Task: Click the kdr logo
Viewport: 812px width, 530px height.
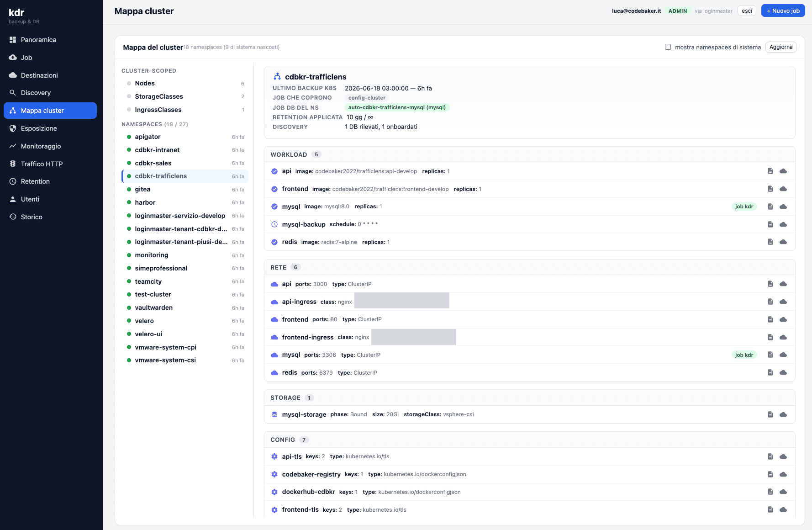Action: click(x=16, y=12)
